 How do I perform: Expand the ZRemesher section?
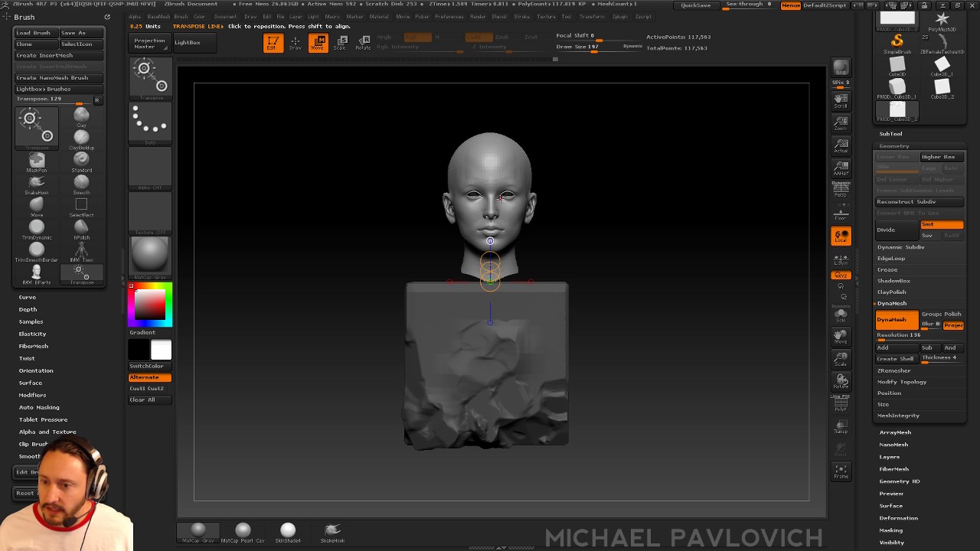893,370
